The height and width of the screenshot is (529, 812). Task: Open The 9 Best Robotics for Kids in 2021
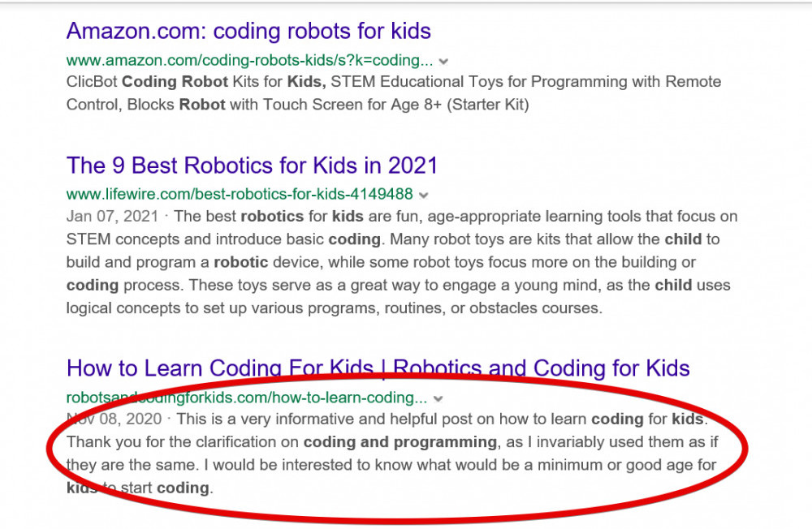point(252,166)
